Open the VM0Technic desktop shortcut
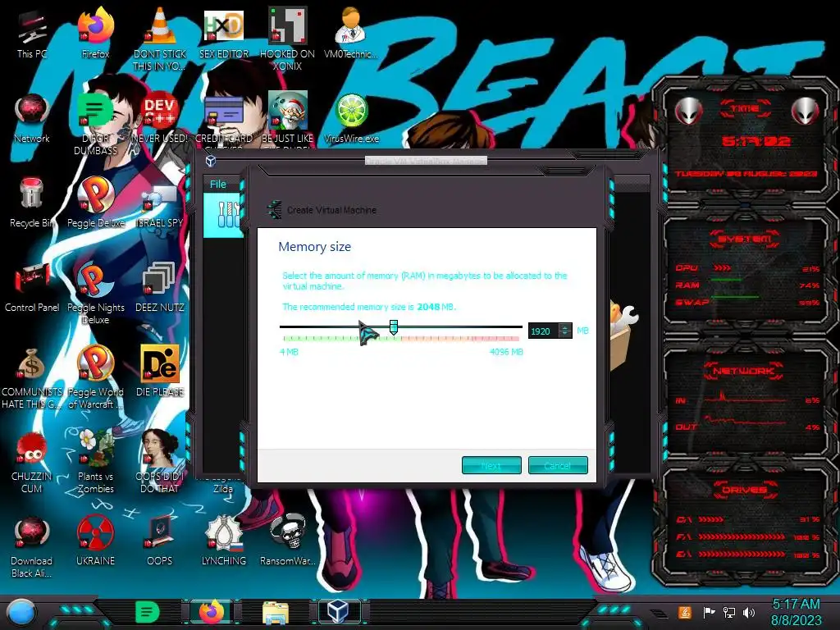 pos(351,33)
